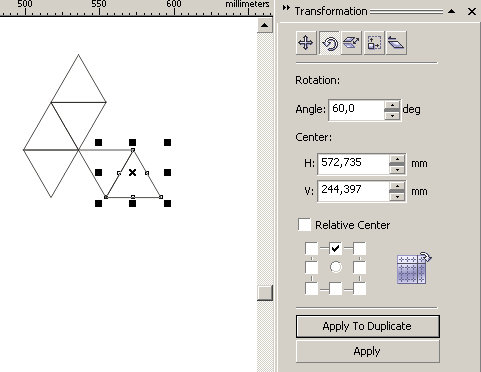This screenshot has height=372, width=481.
Task: Decrease the Angle value with down arrow
Action: click(392, 115)
